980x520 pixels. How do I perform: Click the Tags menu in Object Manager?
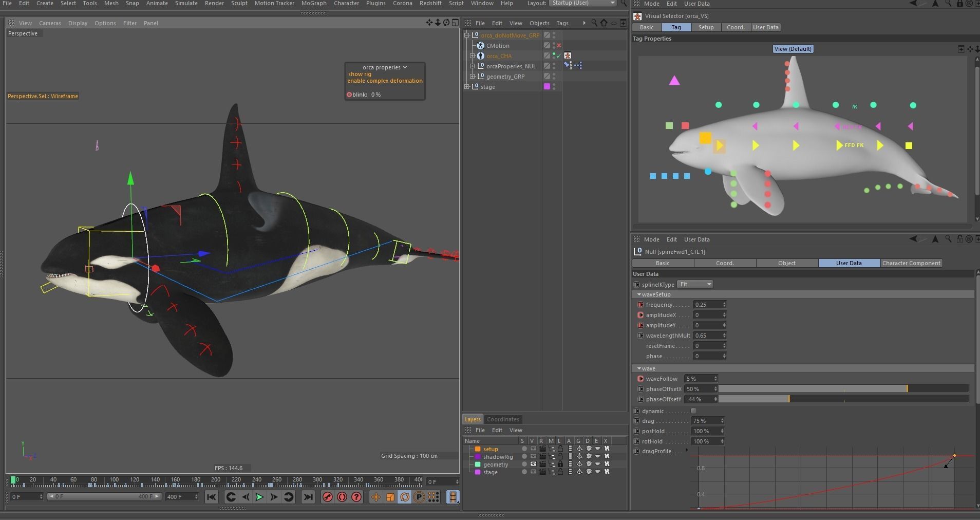coord(562,23)
